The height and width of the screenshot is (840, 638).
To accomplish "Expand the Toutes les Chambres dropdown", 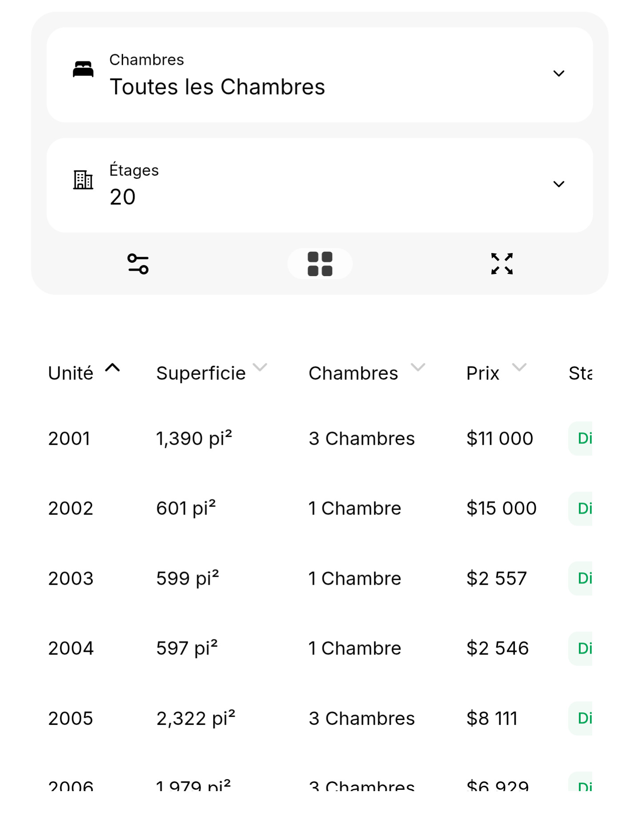I will click(558, 74).
